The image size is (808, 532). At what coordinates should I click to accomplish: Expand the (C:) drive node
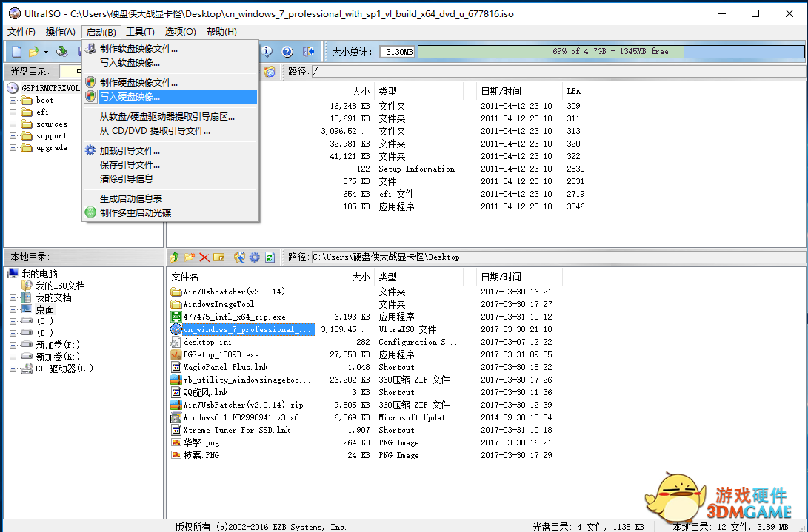pos(13,321)
